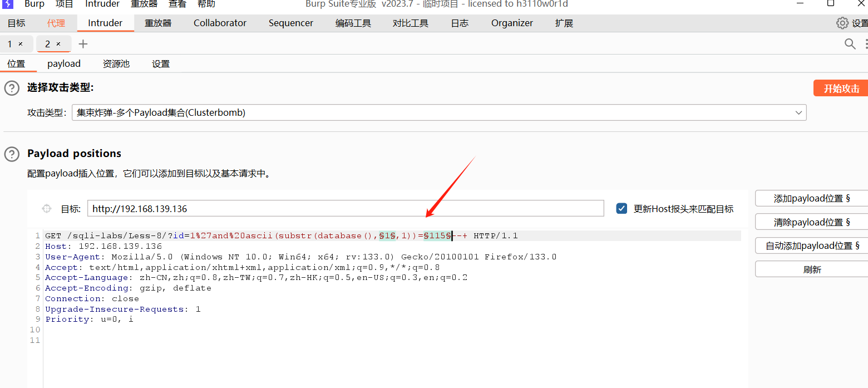Select Intruder attack tab 2
Image resolution: width=868 pixels, height=388 pixels.
(x=48, y=44)
